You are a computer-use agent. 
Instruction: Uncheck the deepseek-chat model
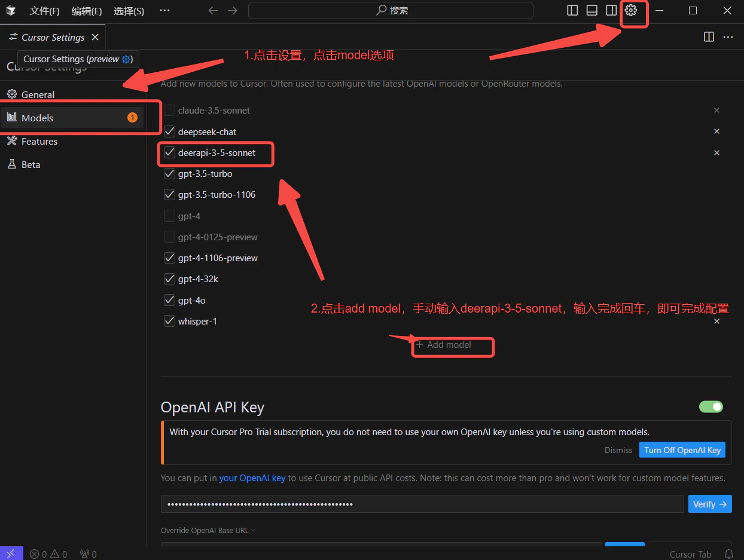[x=169, y=131]
